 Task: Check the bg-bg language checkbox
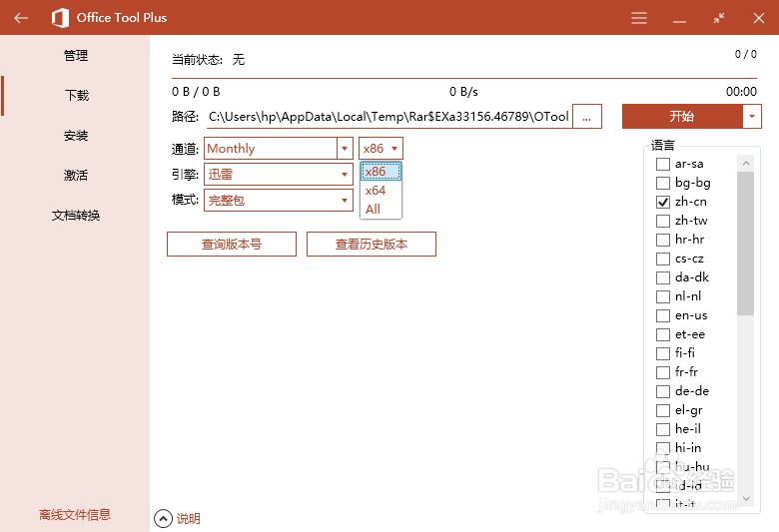[663, 183]
